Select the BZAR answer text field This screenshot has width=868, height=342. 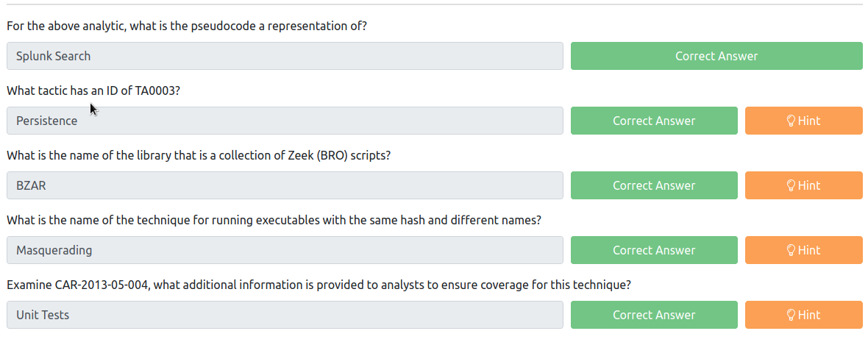285,185
